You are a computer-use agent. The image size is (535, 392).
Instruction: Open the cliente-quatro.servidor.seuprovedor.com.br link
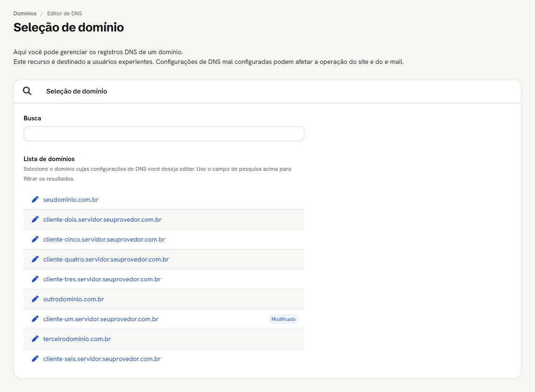tap(106, 259)
